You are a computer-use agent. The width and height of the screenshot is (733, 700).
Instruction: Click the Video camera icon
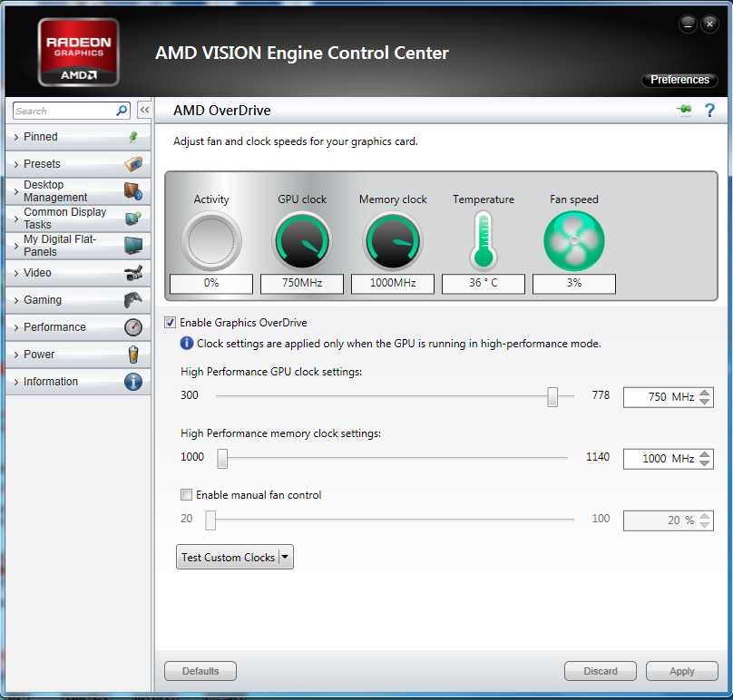click(x=133, y=273)
